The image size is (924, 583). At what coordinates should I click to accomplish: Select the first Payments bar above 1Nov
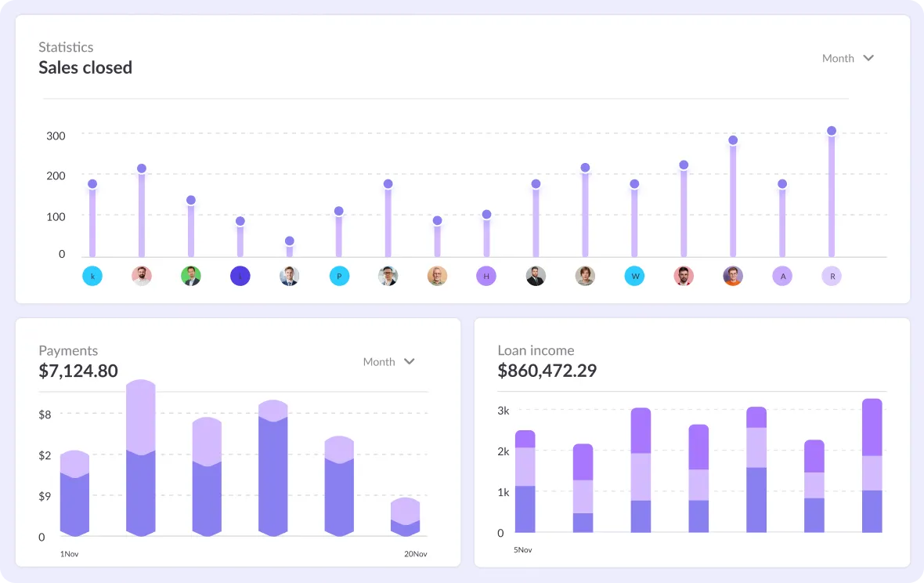point(75,494)
